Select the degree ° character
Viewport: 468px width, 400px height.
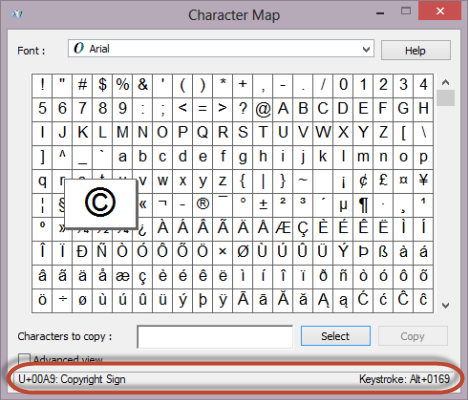(x=243, y=204)
